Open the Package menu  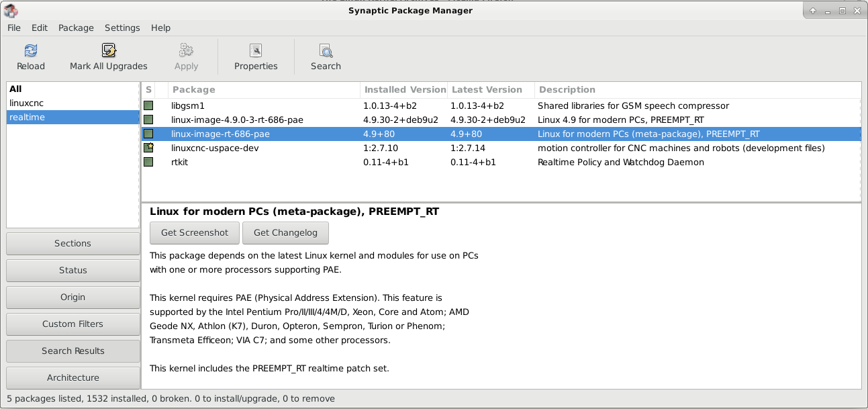(76, 28)
